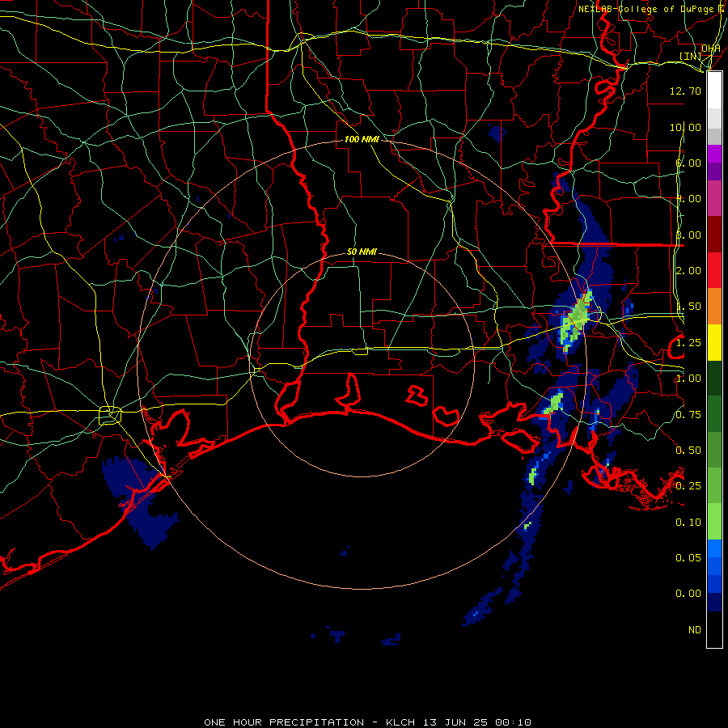Select the orange swatch in the color scale

point(714,306)
